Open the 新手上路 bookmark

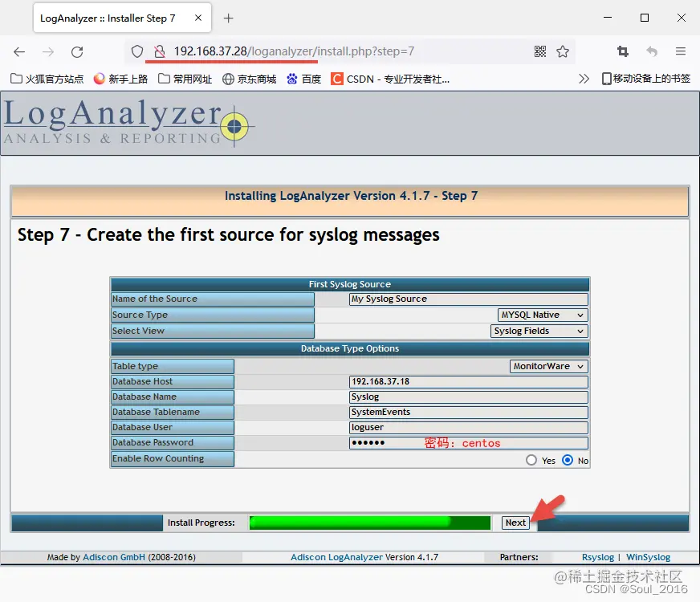[x=120, y=79]
